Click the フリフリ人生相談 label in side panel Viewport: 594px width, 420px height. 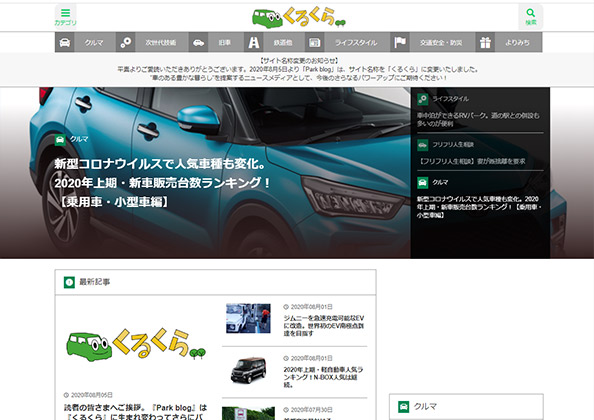pos(453,145)
